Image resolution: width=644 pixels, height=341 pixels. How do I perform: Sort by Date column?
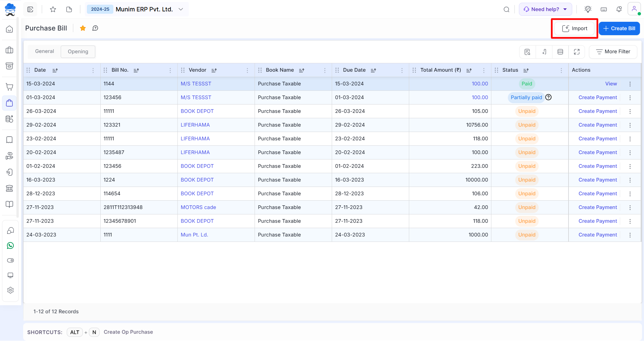pos(55,70)
